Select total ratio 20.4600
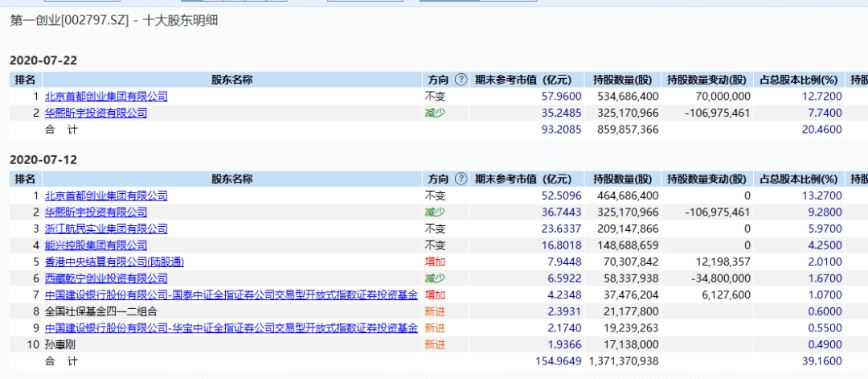The height and width of the screenshot is (379, 868). pyautogui.click(x=822, y=130)
